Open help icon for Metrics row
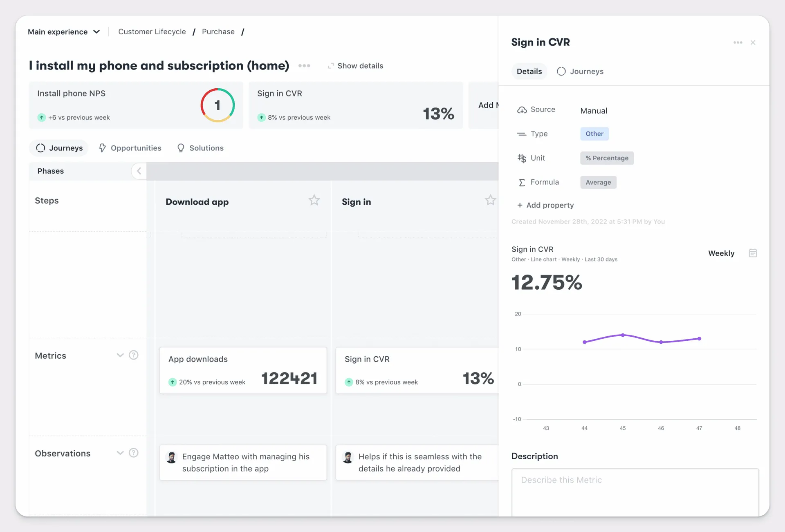This screenshot has width=785, height=532. click(134, 355)
